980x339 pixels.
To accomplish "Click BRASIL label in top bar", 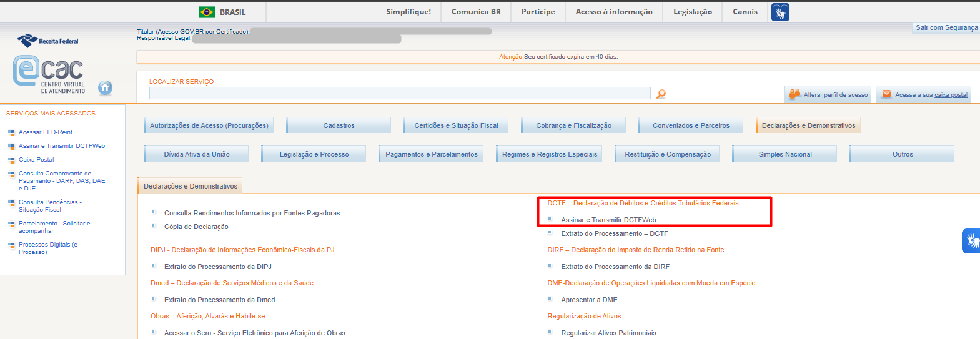I will click(233, 12).
